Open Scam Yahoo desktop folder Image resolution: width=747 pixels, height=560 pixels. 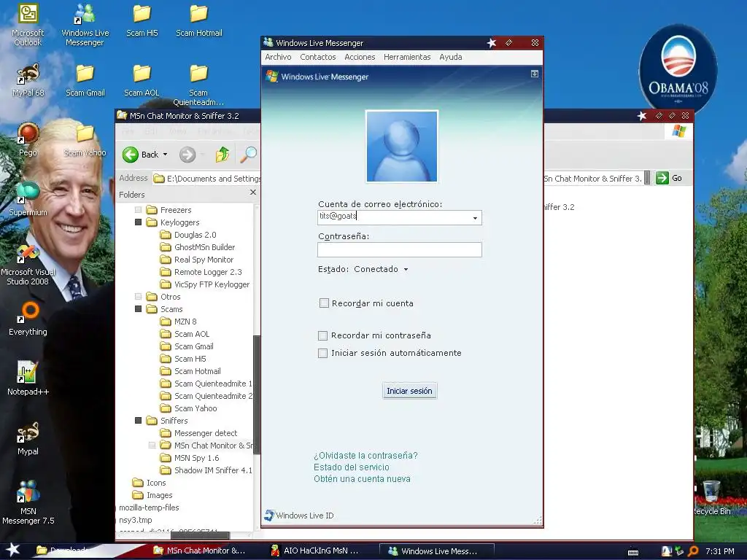pos(85,139)
